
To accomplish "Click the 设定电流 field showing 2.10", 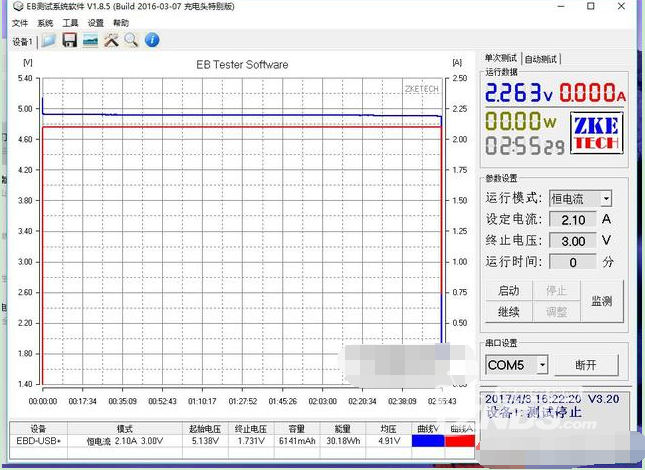I will pyautogui.click(x=573, y=220).
